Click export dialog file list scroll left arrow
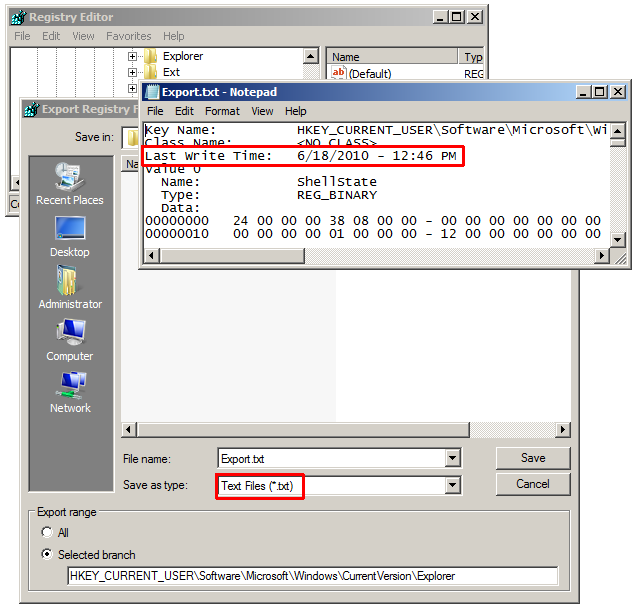636x608 pixels. coord(129,430)
